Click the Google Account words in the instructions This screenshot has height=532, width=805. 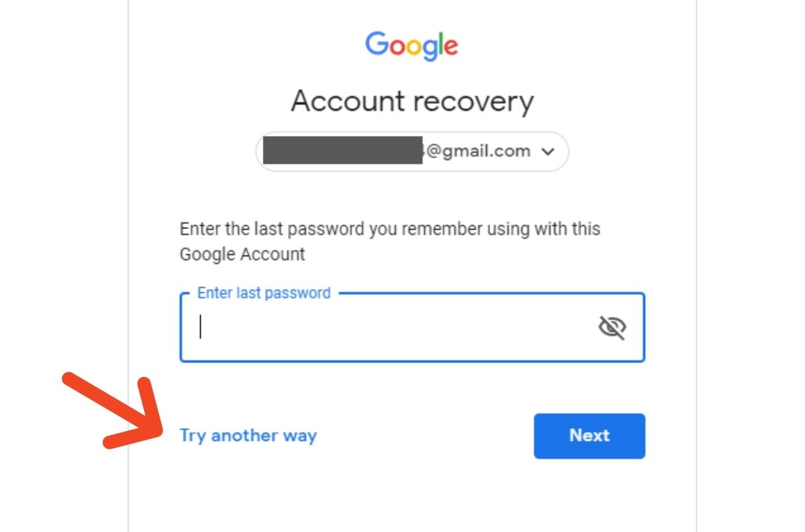(x=242, y=254)
